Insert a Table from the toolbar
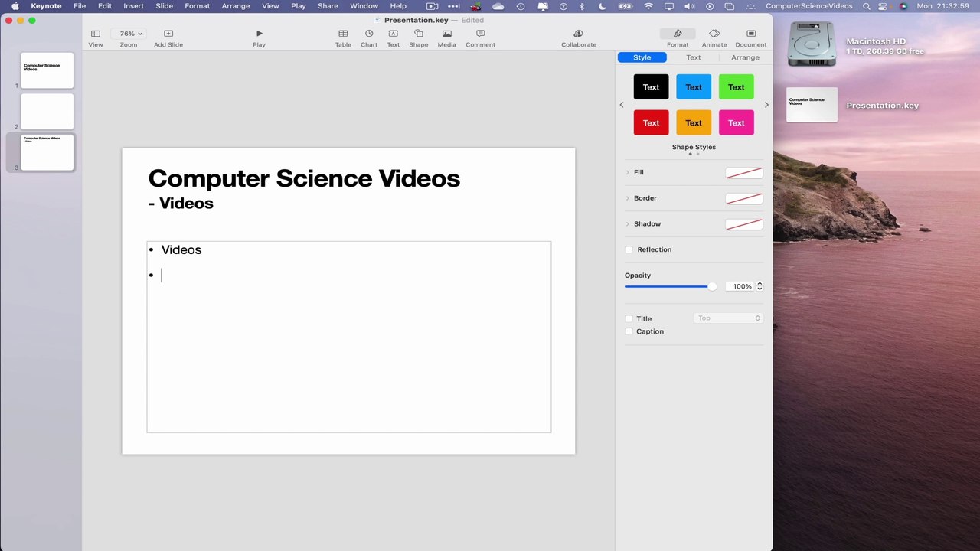The width and height of the screenshot is (980, 551). (343, 34)
